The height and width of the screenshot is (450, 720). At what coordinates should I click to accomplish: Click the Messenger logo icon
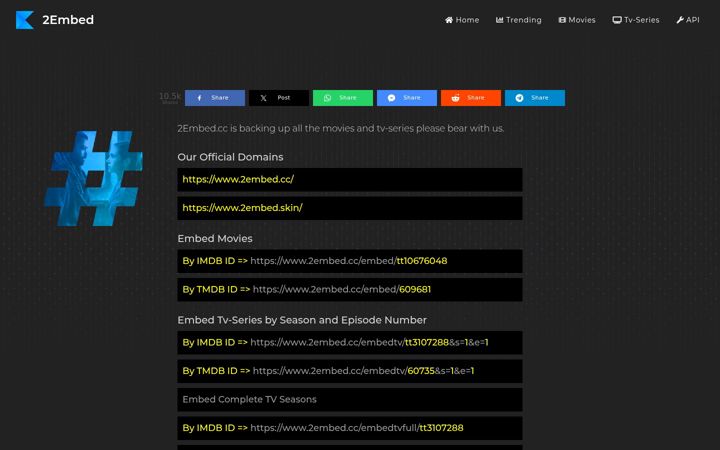(x=391, y=98)
